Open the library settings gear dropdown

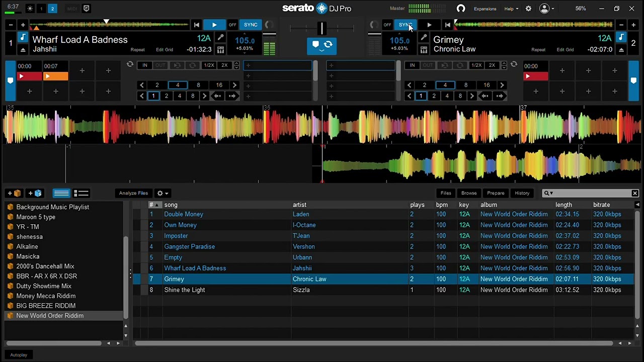(163, 193)
